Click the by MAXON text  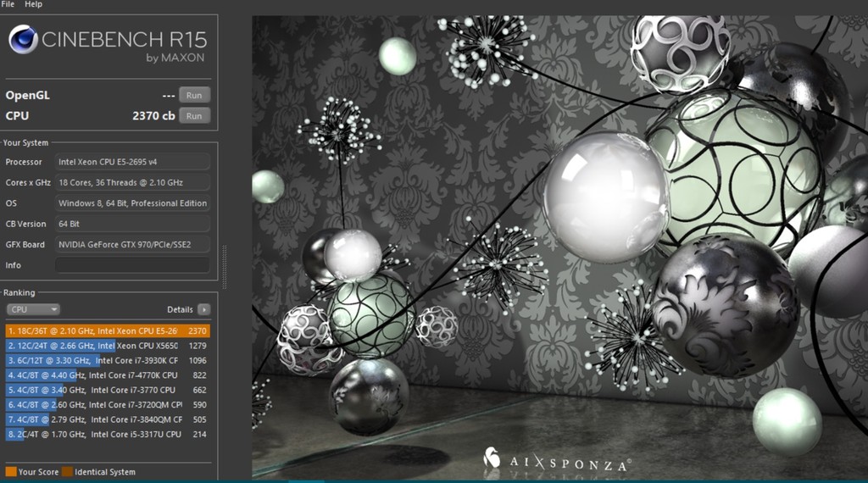pyautogui.click(x=175, y=58)
